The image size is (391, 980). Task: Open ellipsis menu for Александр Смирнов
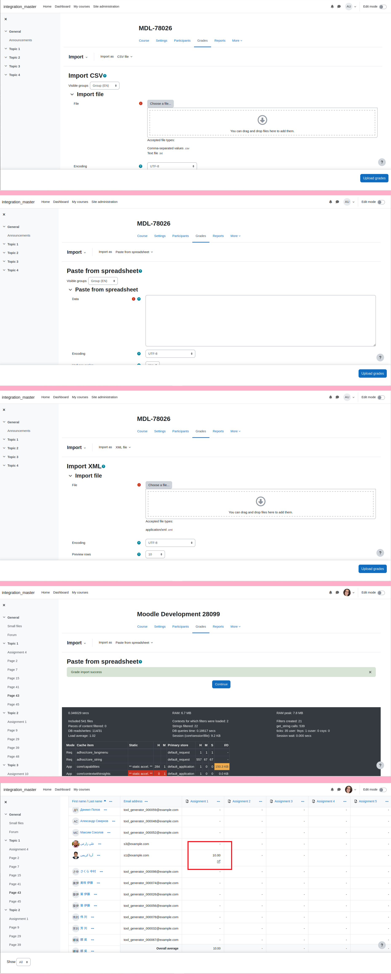(x=114, y=821)
